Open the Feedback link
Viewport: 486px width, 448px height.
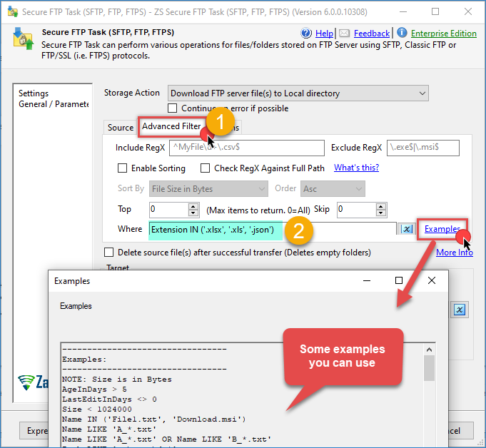[x=372, y=33]
